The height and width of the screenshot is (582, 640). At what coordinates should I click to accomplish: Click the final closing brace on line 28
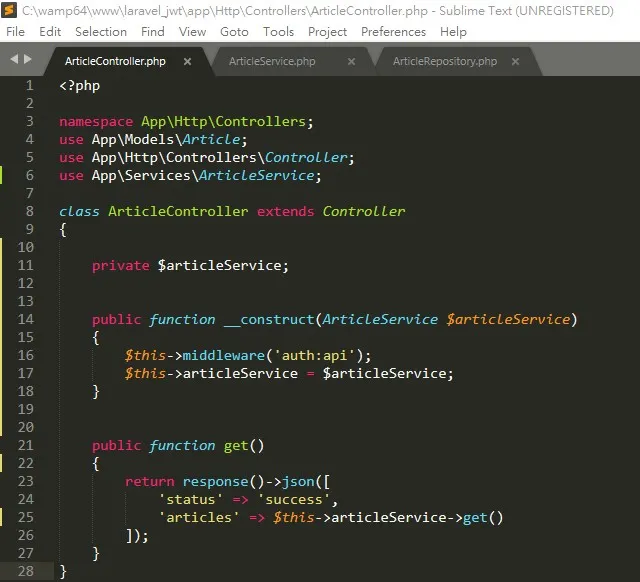pyautogui.click(x=63, y=572)
